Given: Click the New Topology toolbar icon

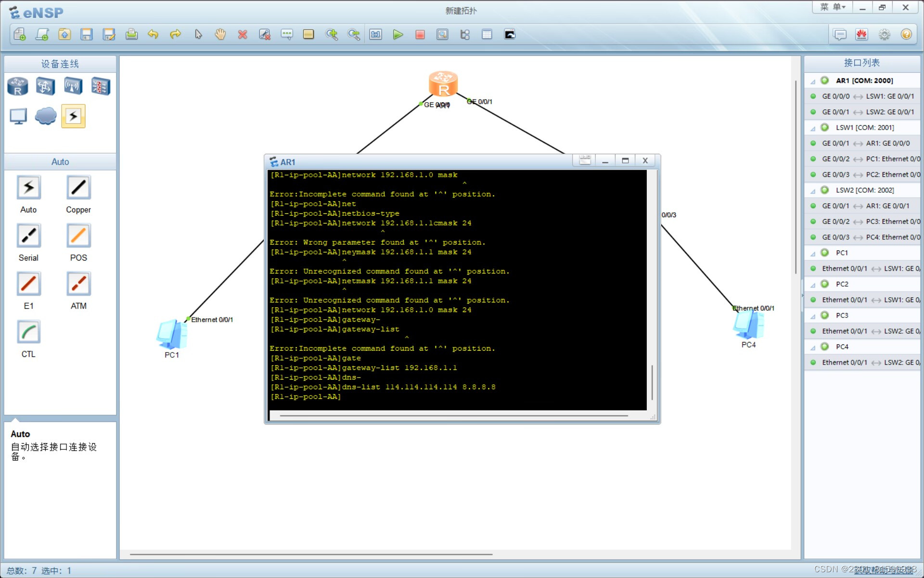Looking at the screenshot, I should tap(20, 34).
